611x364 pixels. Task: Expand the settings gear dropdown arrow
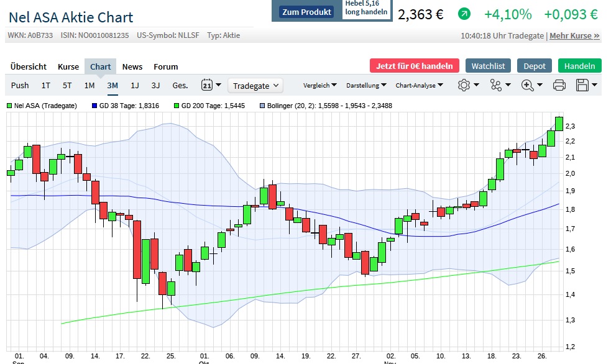click(x=476, y=84)
